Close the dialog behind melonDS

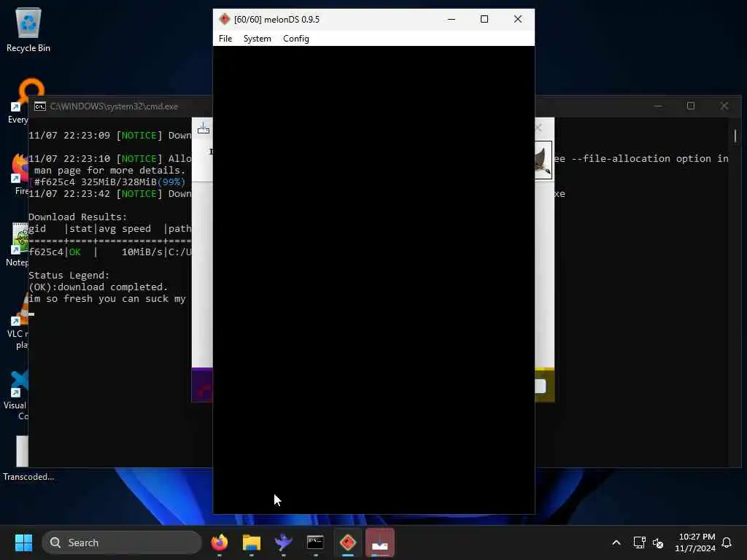point(539,128)
